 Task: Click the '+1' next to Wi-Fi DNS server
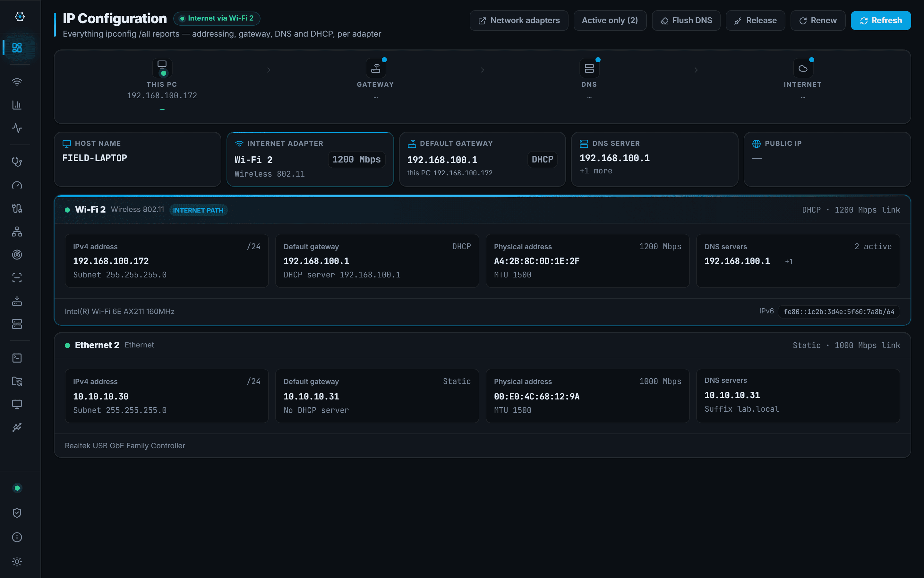[789, 261]
